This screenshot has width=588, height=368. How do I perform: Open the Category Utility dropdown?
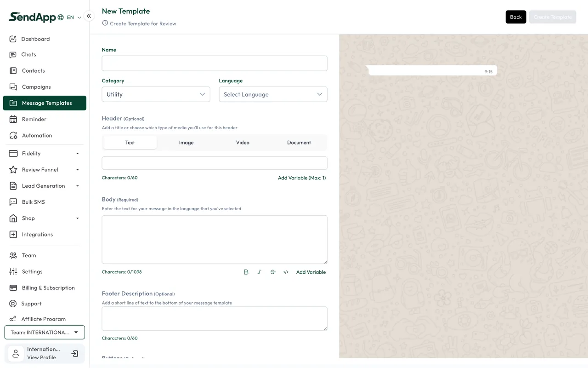(156, 94)
